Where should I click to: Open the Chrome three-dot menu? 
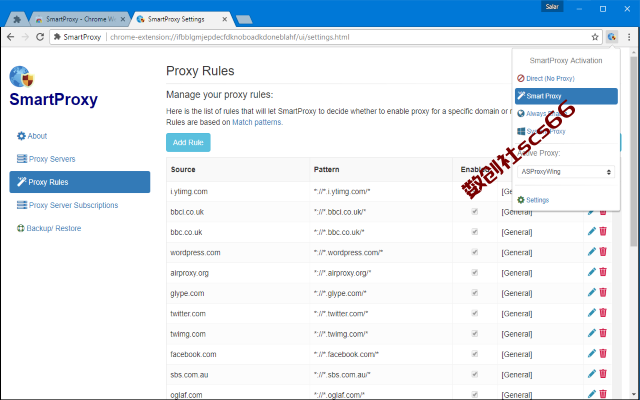tap(629, 37)
